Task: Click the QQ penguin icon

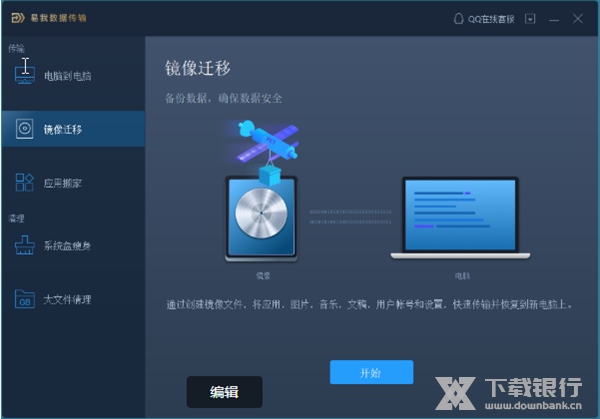Action: [x=458, y=19]
